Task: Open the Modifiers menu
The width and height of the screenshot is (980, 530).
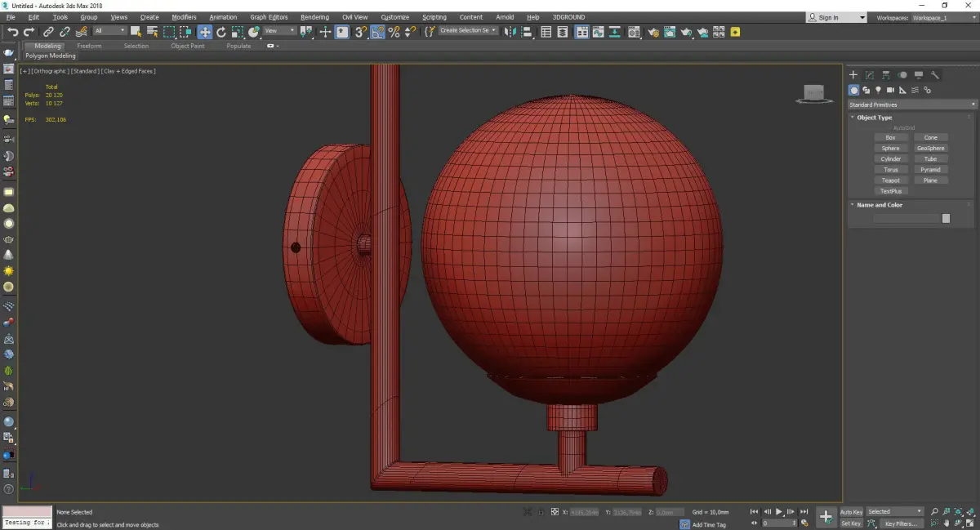Action: pos(184,17)
